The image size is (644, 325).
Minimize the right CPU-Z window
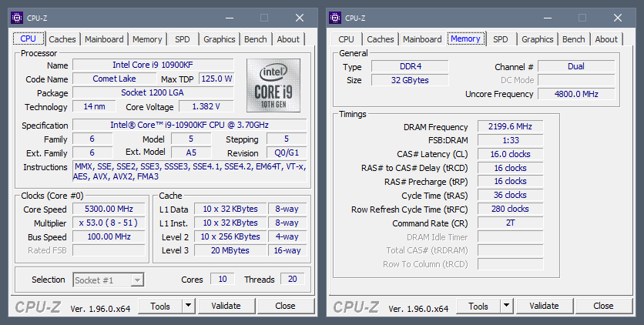click(x=548, y=18)
